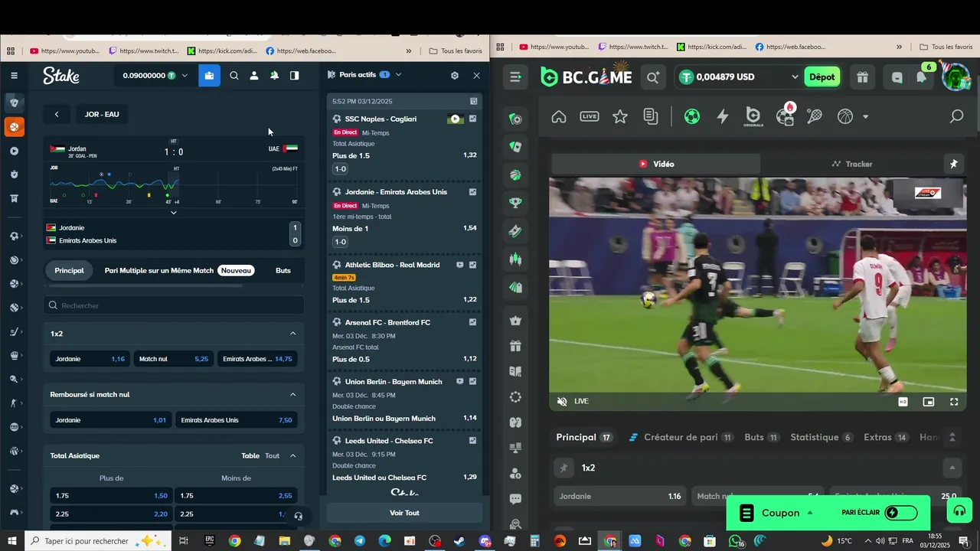The image size is (980, 551).
Task: Unmute the BC.GAME live video
Action: pyautogui.click(x=562, y=402)
